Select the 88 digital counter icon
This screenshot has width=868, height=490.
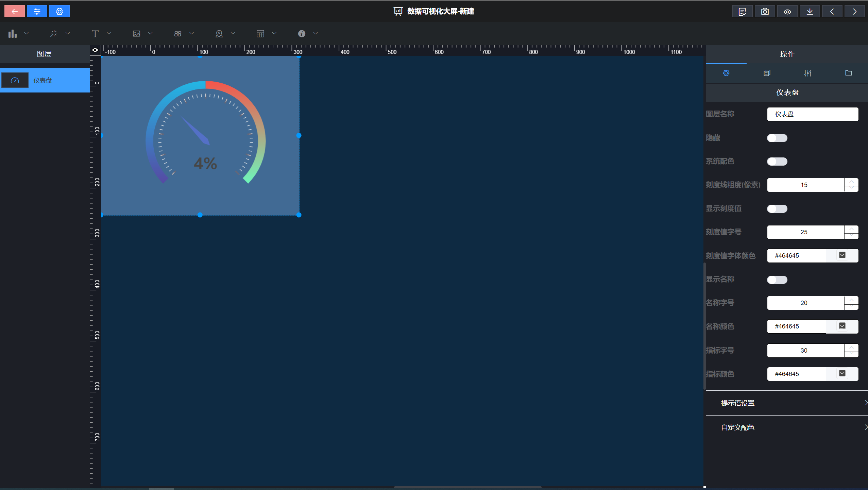(178, 33)
